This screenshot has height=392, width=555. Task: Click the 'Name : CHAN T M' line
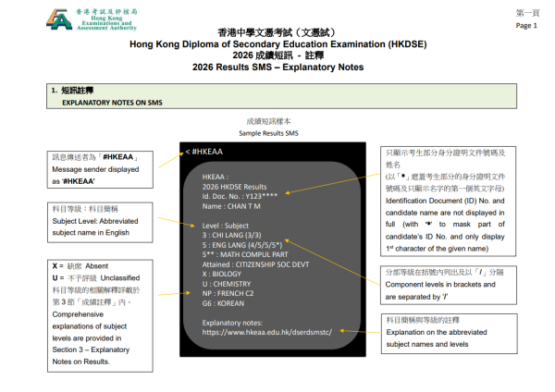pyautogui.click(x=231, y=206)
